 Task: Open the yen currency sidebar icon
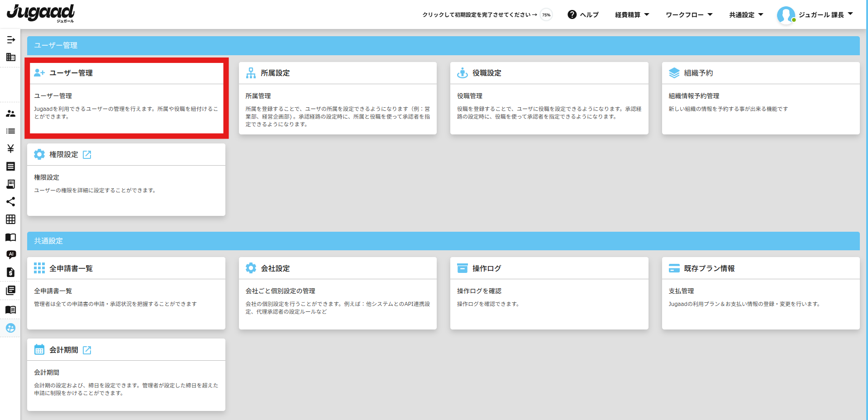pos(11,148)
